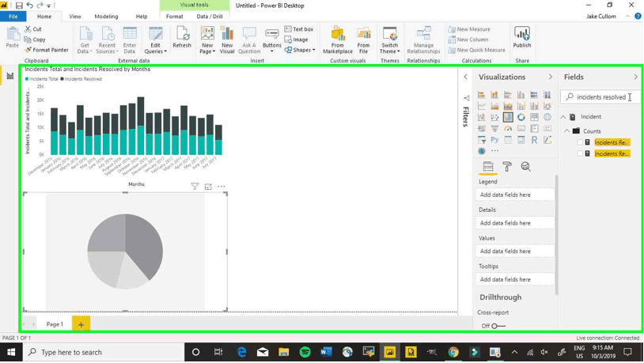Click From Marketplace custom visuals

point(338,40)
